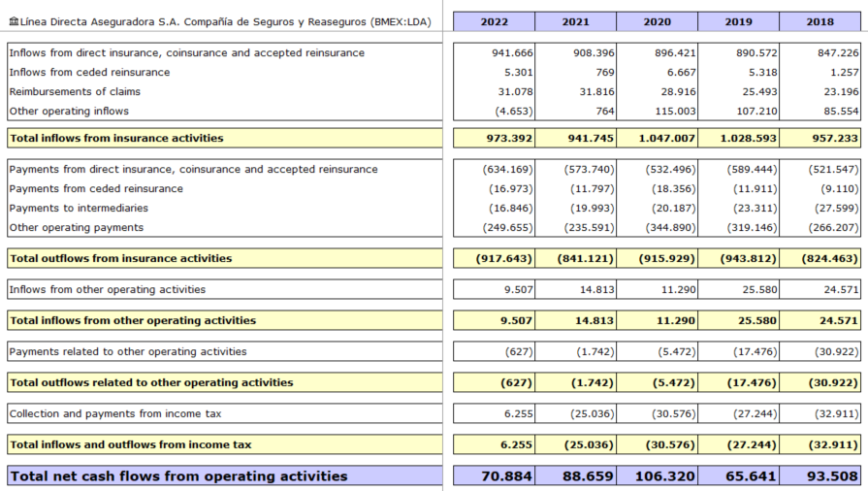
Task: Click the 957.233 total inflows value
Action: [x=835, y=138]
